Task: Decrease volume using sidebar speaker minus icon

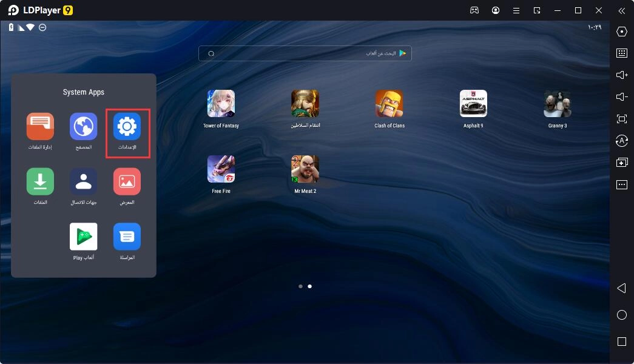Action: click(x=622, y=96)
